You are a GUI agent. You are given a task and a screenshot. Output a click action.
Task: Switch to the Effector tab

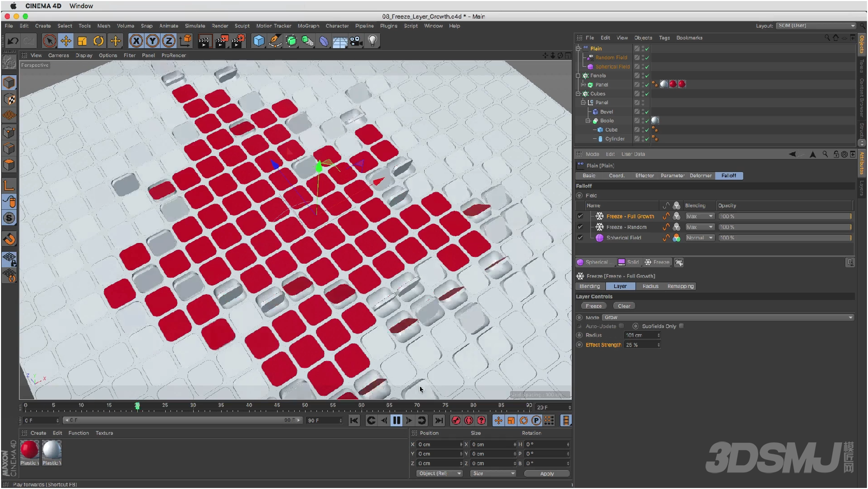tap(644, 176)
